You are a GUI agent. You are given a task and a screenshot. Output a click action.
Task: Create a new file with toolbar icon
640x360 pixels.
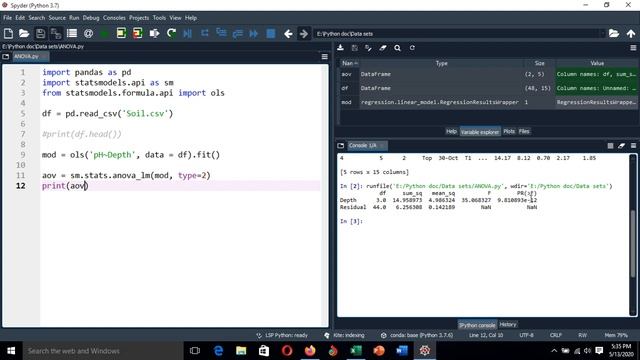[8, 33]
